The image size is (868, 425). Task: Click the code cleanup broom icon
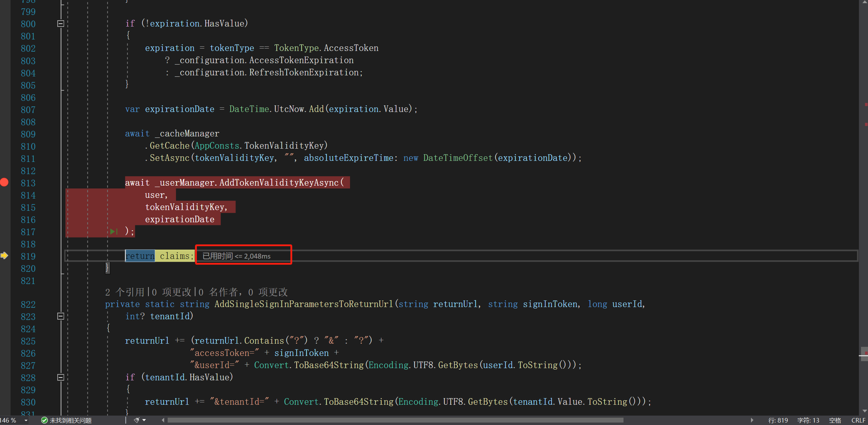(x=137, y=420)
